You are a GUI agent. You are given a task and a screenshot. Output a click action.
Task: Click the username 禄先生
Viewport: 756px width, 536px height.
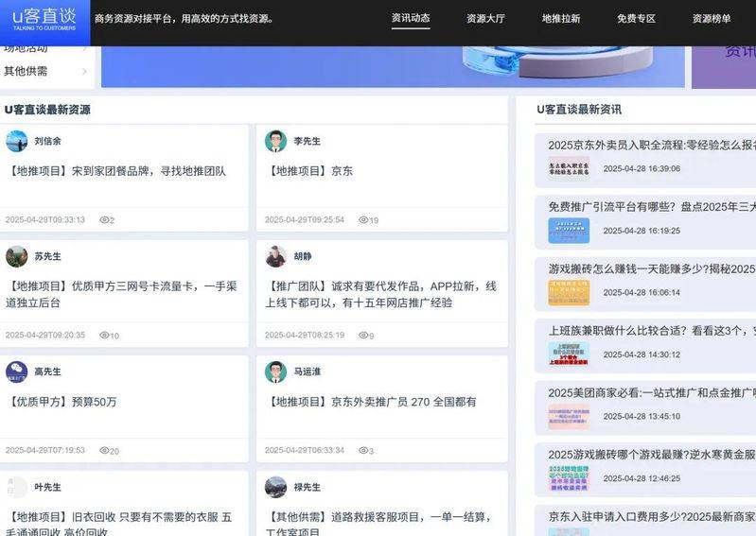click(x=308, y=487)
